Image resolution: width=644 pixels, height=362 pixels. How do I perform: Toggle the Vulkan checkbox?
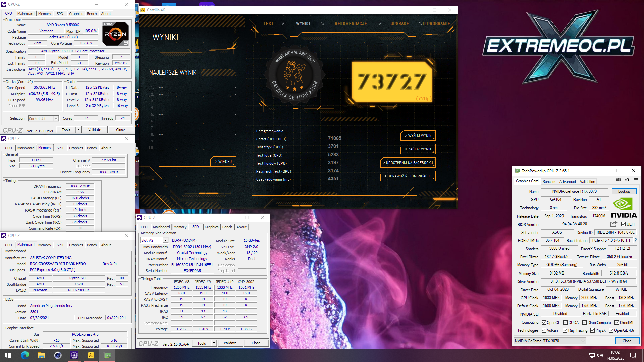tap(544, 330)
